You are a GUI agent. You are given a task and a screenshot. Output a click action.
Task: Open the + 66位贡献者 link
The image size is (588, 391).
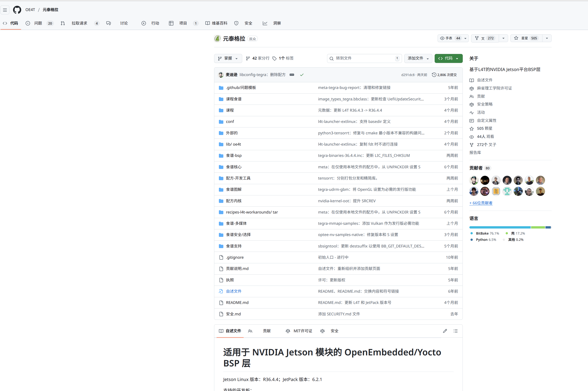click(481, 203)
